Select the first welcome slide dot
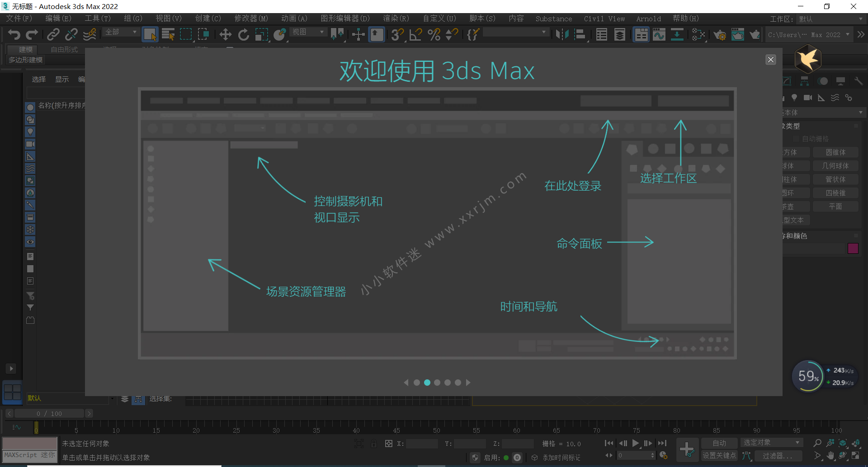 (x=417, y=383)
